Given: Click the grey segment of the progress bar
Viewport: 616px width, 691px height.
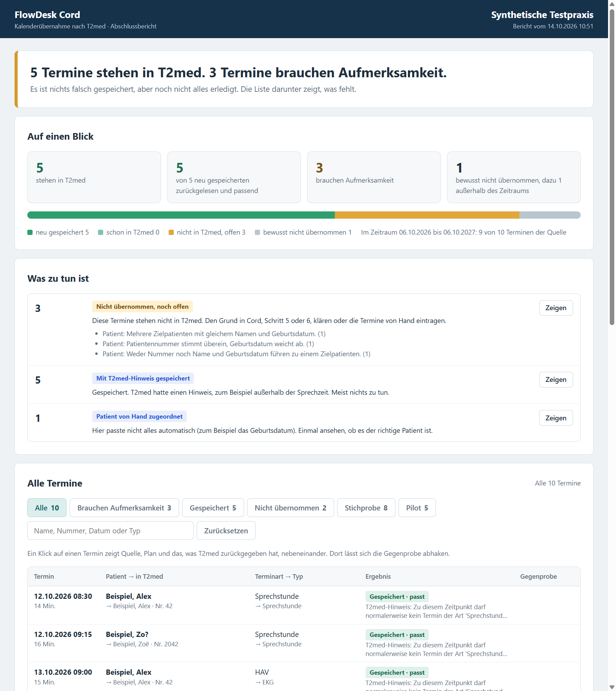Looking at the screenshot, I should (550, 215).
